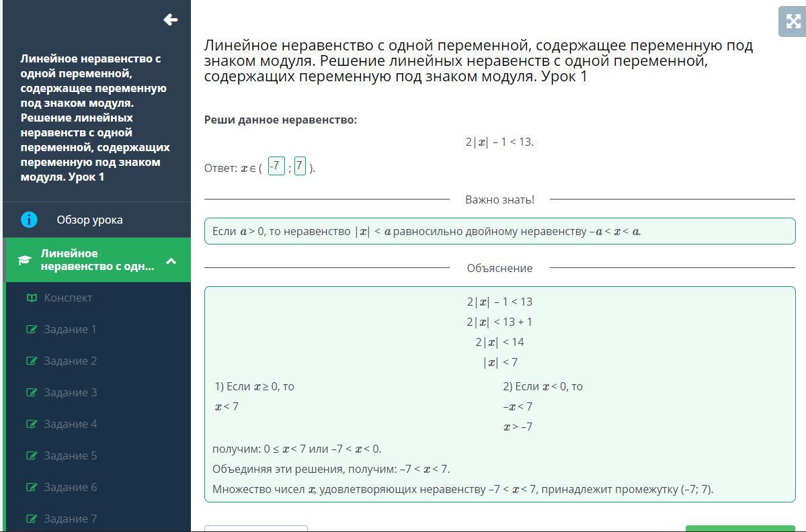Click the text 1) Если x ≥ 0, то

pos(255,387)
